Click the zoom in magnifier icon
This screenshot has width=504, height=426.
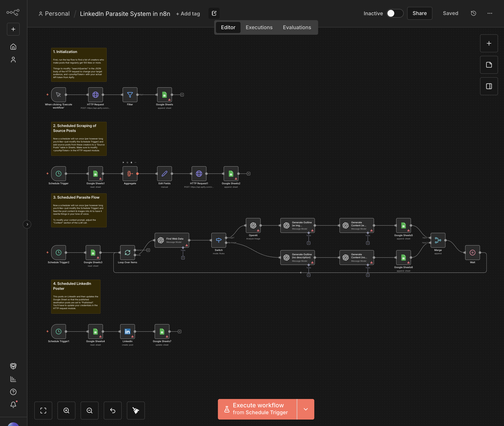click(x=66, y=410)
